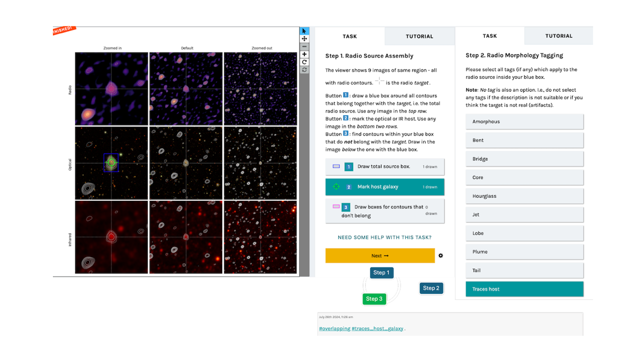Click the yellow Next button
The image size is (644, 363).
click(x=380, y=256)
